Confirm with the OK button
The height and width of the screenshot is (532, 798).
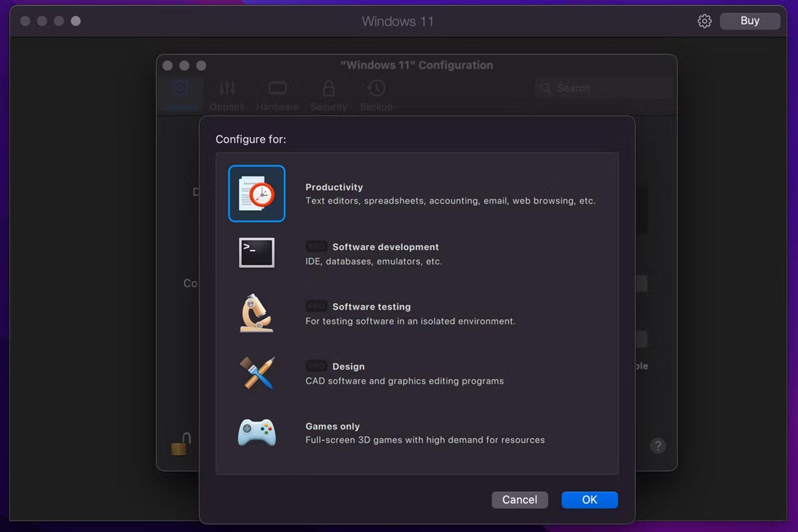pos(589,500)
